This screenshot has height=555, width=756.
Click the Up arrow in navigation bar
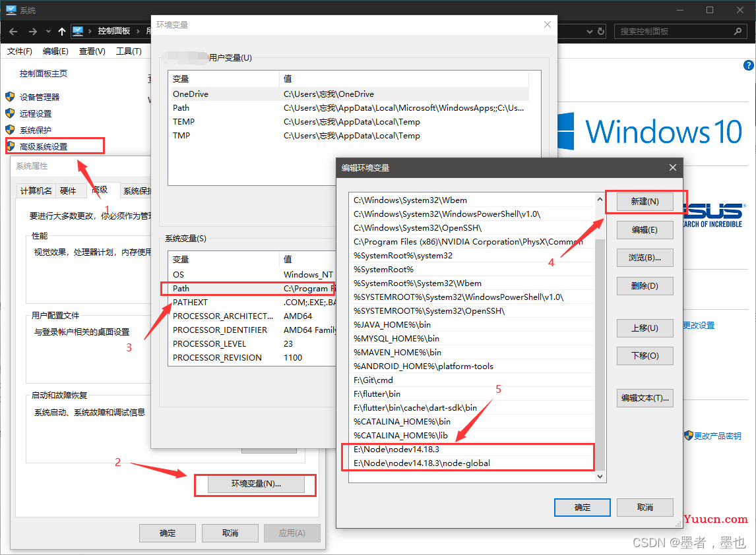click(62, 32)
